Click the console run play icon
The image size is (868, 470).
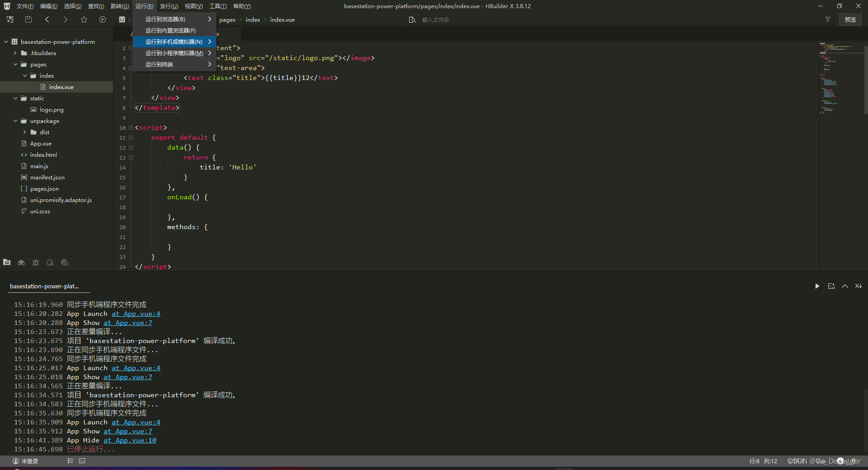coord(817,286)
